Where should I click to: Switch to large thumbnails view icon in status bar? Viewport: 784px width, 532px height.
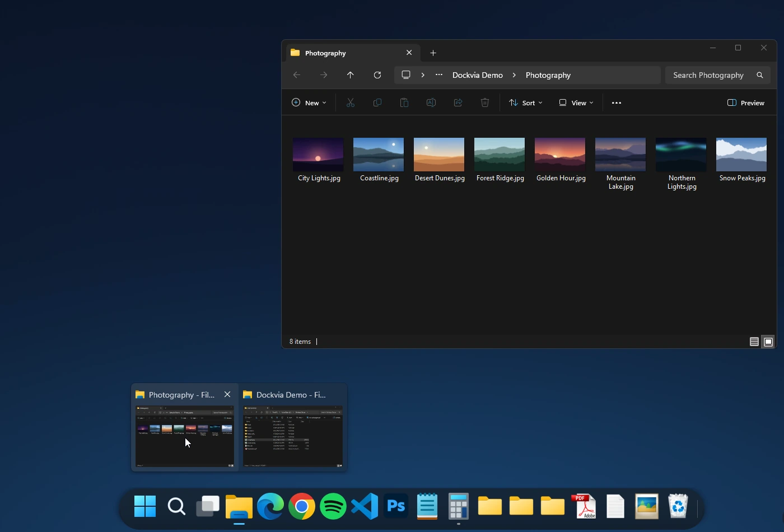[768, 342]
